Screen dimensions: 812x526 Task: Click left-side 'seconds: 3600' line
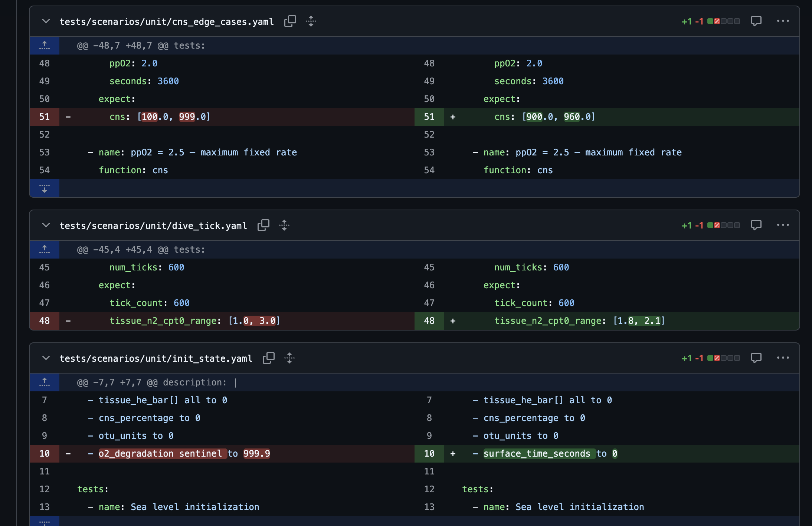click(237, 81)
